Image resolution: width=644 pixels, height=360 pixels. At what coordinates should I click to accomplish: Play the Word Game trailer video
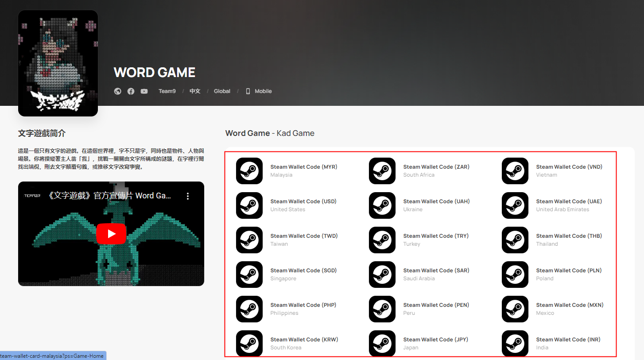click(111, 234)
